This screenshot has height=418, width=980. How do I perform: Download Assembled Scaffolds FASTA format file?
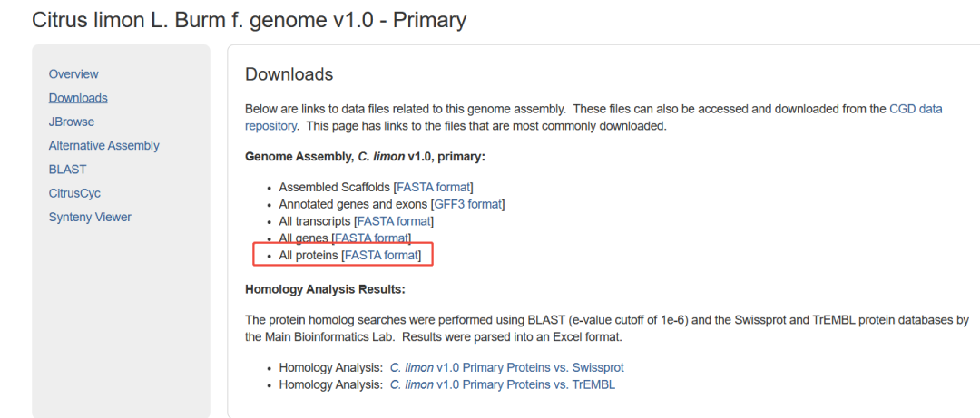pos(433,187)
